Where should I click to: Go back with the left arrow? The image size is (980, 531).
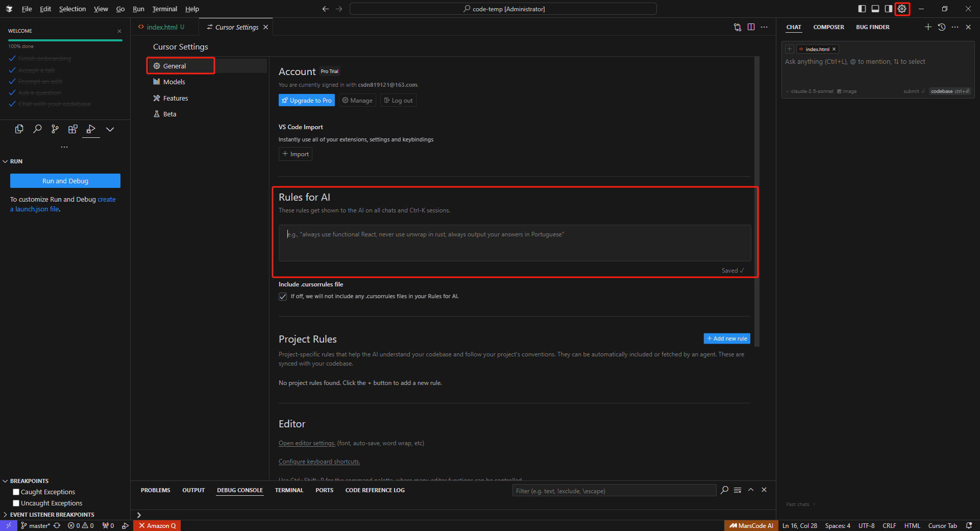326,9
